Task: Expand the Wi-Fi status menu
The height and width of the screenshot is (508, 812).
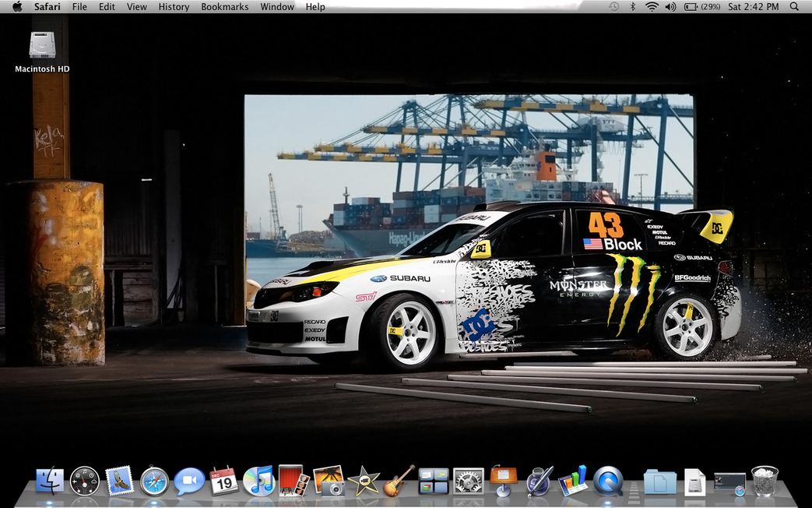Action: [651, 7]
